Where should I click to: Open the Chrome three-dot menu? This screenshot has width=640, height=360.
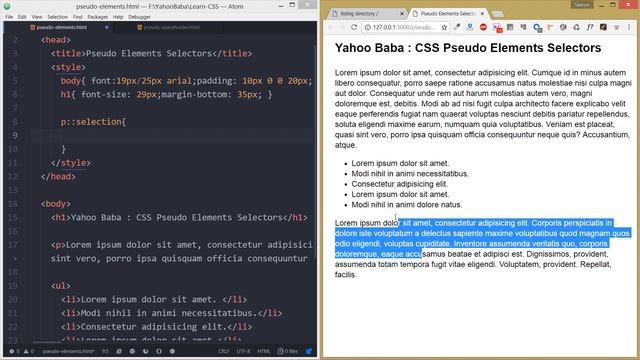click(629, 27)
